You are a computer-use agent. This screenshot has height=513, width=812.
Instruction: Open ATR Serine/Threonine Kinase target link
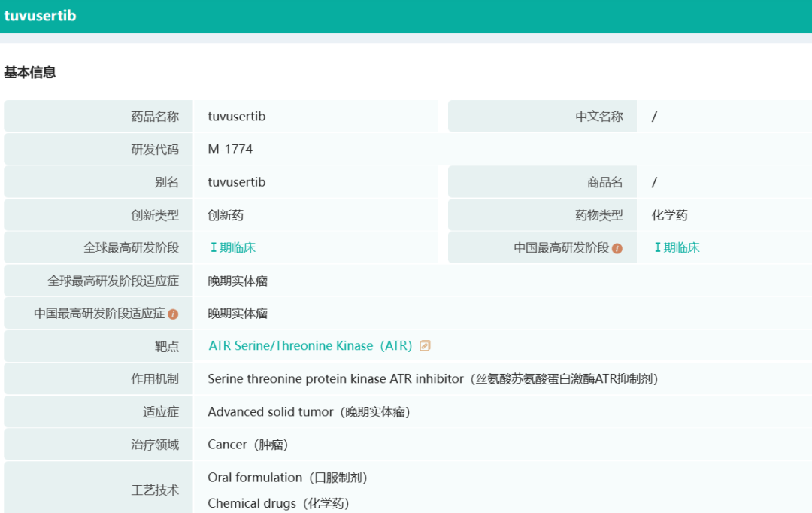point(310,346)
